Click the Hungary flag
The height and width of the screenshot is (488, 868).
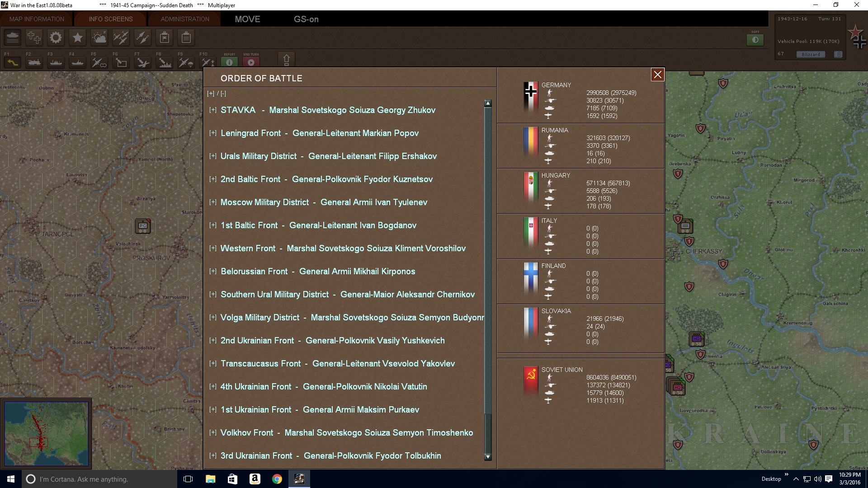pyautogui.click(x=531, y=188)
